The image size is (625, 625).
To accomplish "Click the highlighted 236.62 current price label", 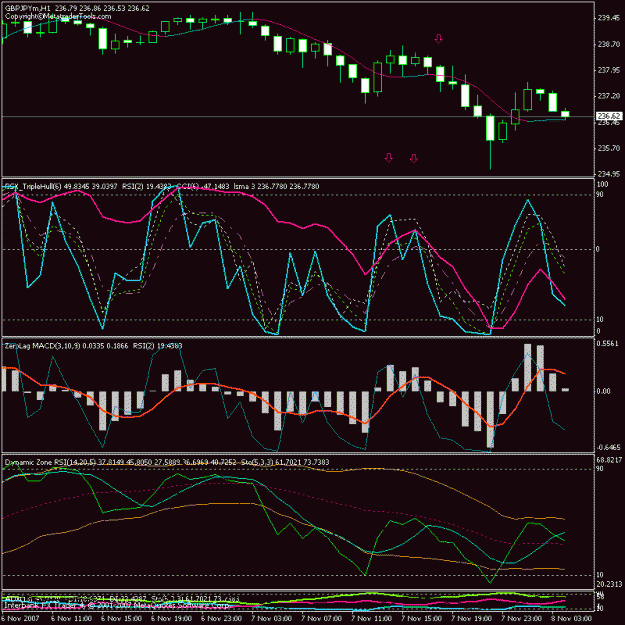I will click(x=609, y=116).
